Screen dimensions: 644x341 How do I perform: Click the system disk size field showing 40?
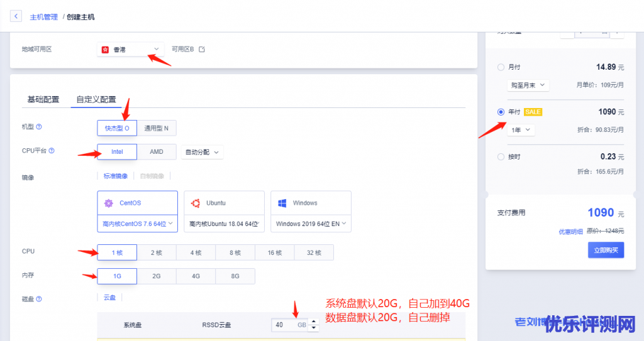click(x=289, y=325)
